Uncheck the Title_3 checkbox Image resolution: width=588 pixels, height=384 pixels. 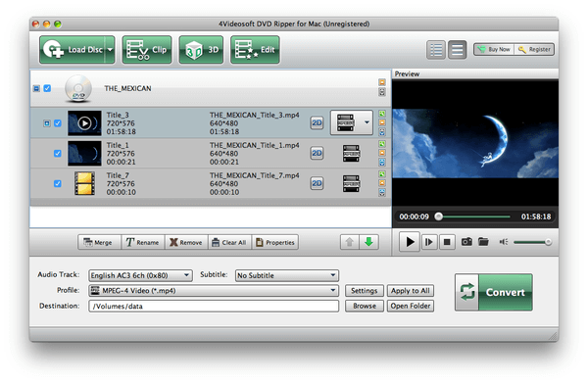point(58,123)
